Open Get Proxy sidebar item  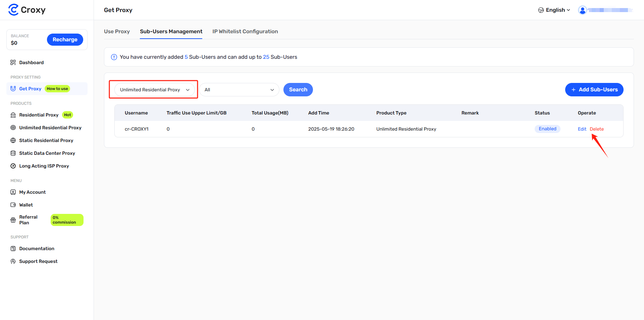[x=30, y=89]
